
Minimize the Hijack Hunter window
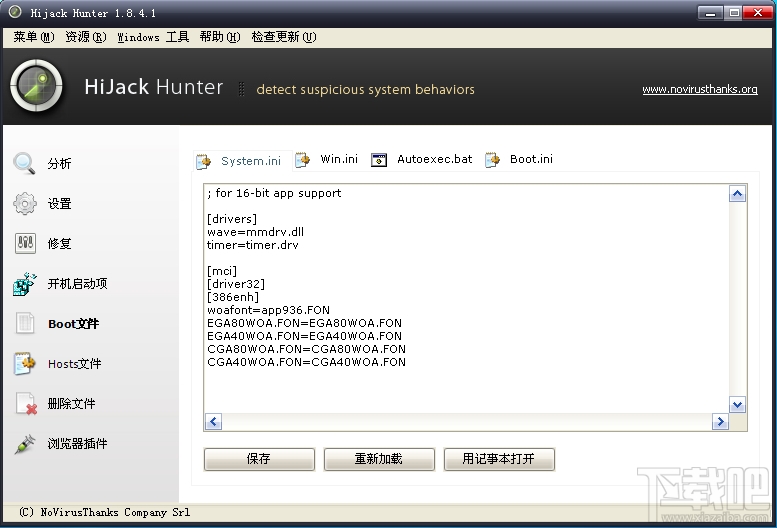pyautogui.click(x=710, y=12)
